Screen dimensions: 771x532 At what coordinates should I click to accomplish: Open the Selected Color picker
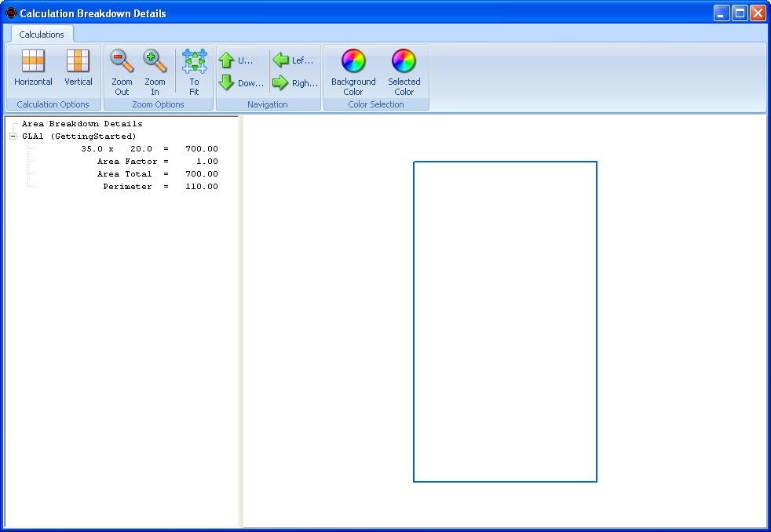click(404, 71)
